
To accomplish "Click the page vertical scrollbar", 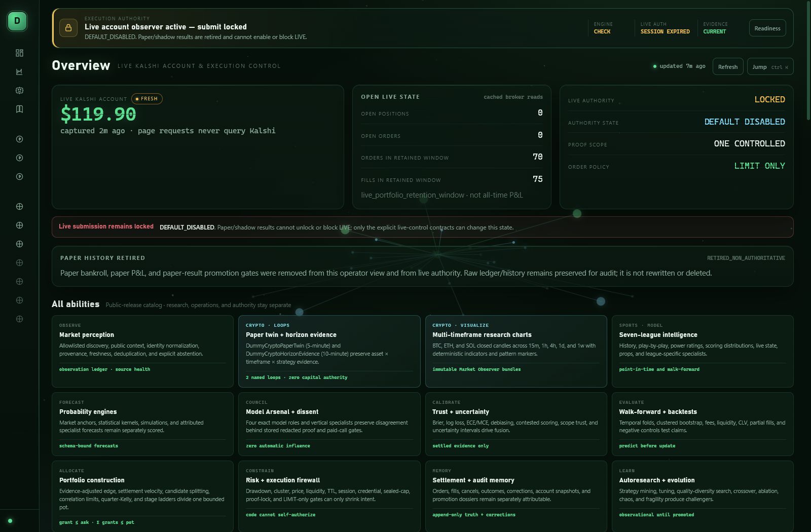I will tap(808, 61).
